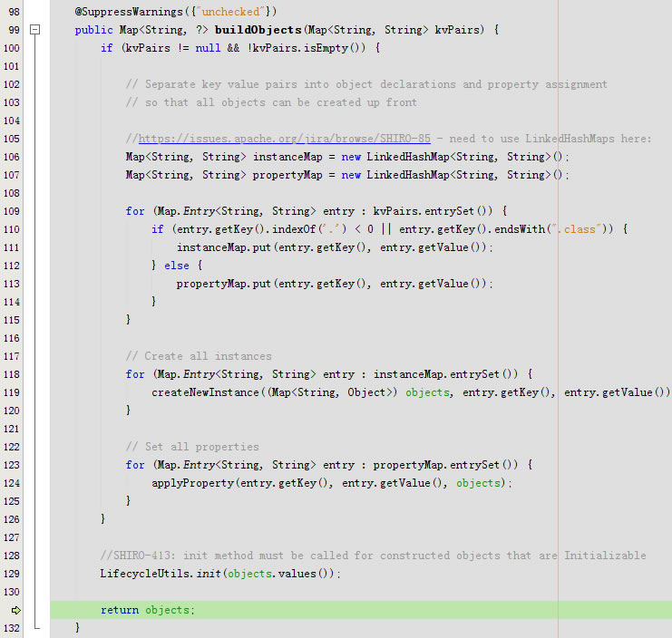Click applyProperty method call
The height and width of the screenshot is (638, 672).
[192, 483]
